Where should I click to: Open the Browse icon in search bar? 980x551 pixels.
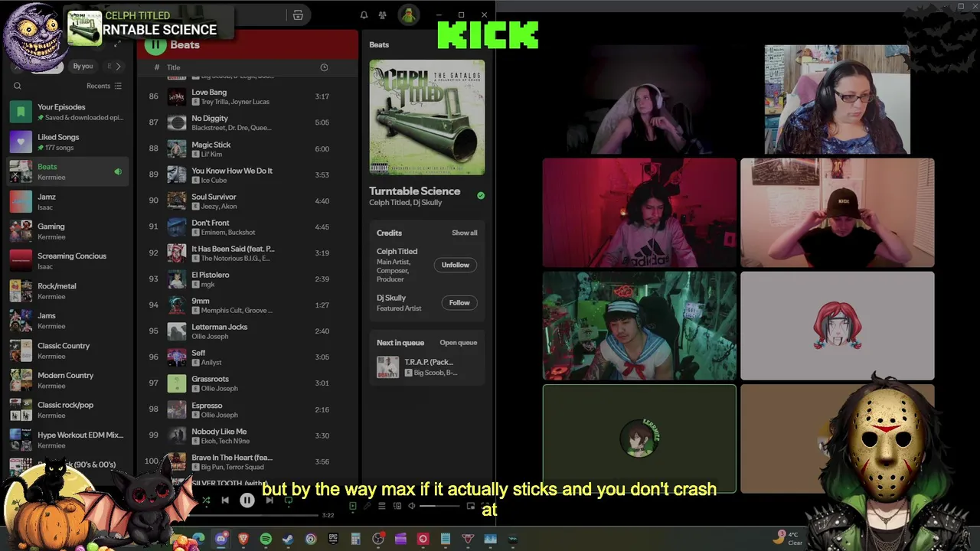click(x=298, y=15)
